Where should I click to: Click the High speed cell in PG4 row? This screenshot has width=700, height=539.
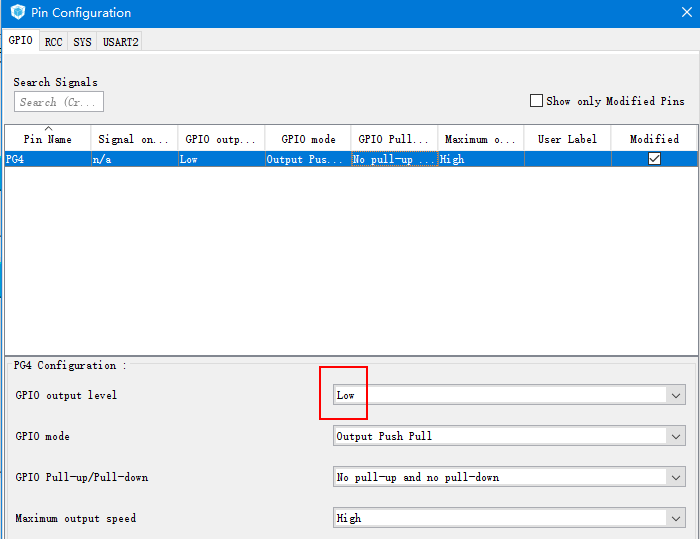481,159
